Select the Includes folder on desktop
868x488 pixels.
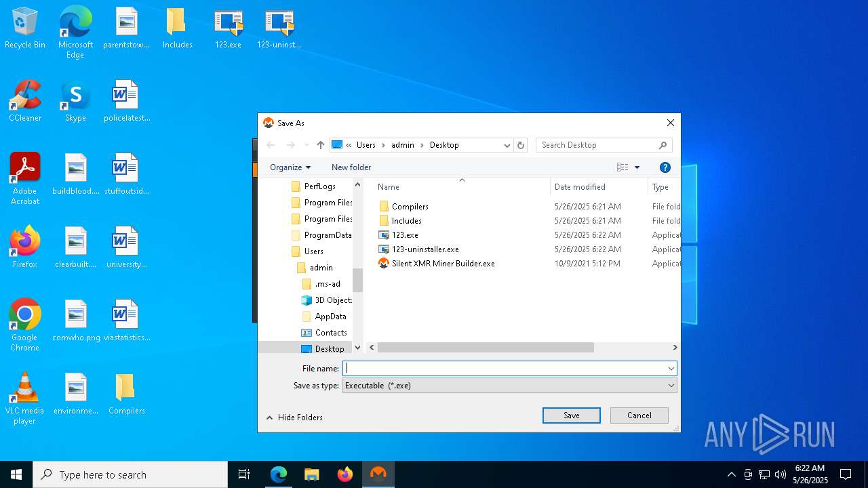point(177,28)
